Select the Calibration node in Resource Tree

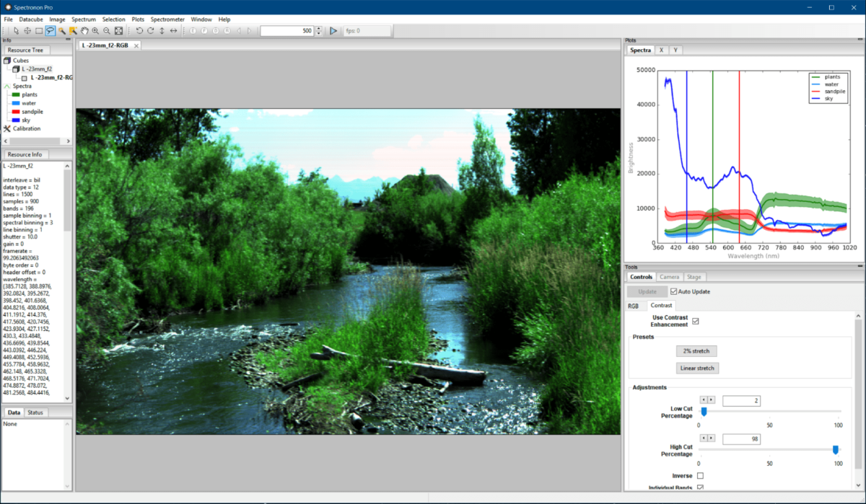[27, 128]
